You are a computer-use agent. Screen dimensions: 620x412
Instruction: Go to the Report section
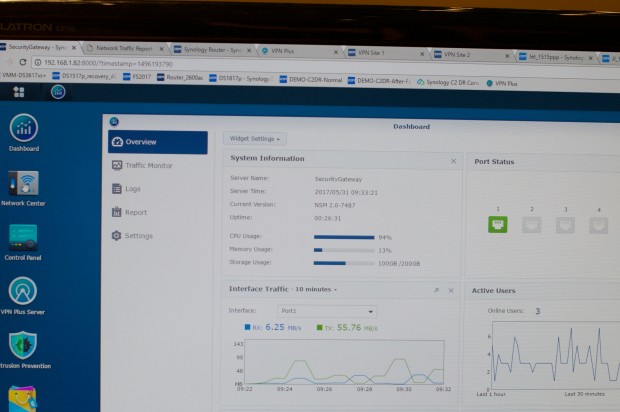[135, 212]
